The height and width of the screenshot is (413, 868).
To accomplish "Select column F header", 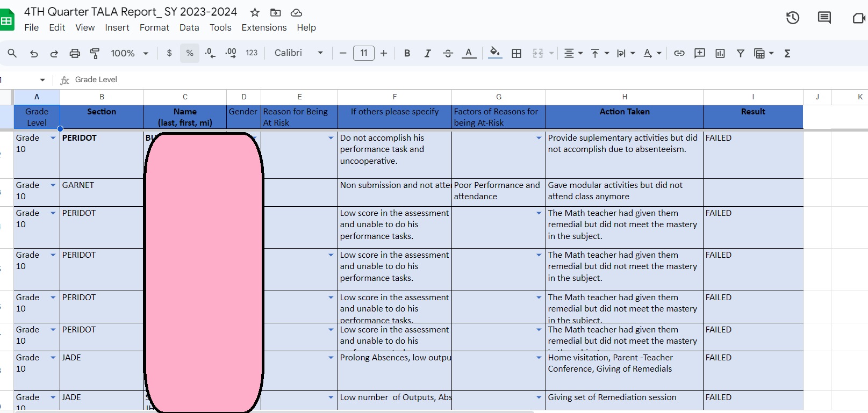I will (394, 97).
